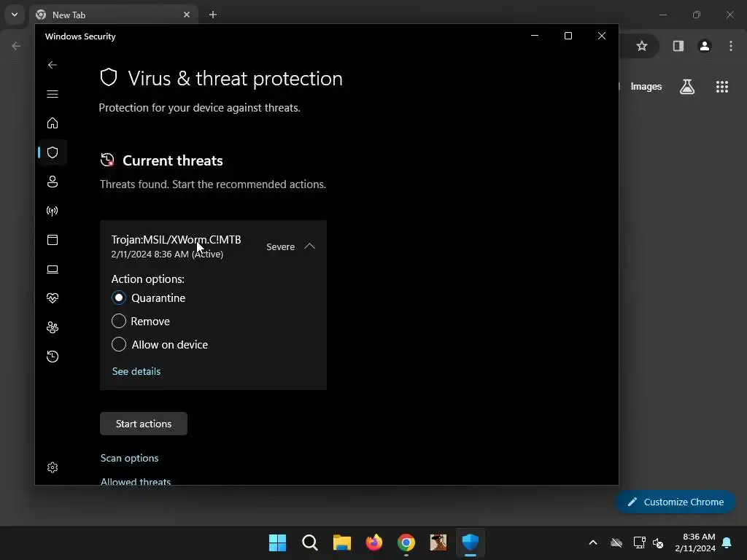Click Chrome back navigation arrow
Viewport: 747px width, 560px height.
coord(16,46)
